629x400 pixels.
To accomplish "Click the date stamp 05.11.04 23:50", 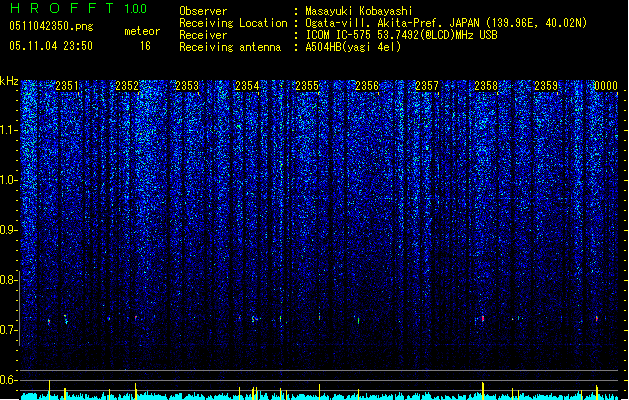I will 51,46.
